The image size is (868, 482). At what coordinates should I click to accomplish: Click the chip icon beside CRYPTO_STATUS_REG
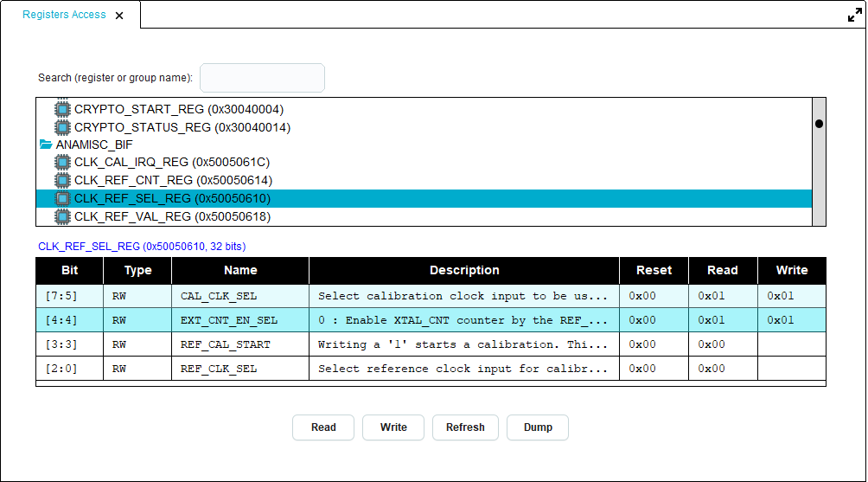[62, 127]
